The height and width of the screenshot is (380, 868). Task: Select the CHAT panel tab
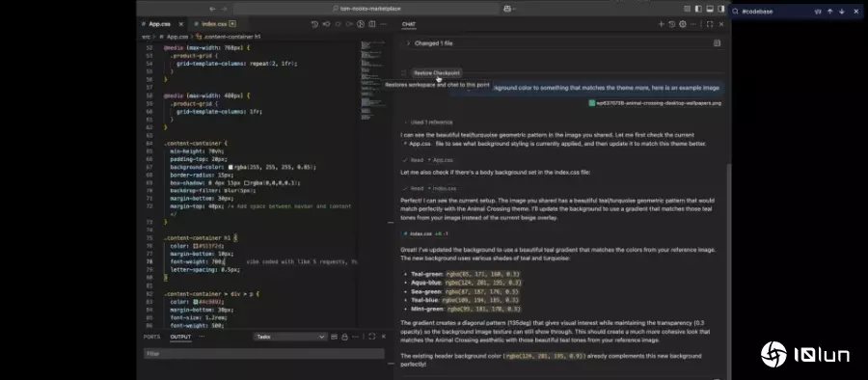pos(409,24)
